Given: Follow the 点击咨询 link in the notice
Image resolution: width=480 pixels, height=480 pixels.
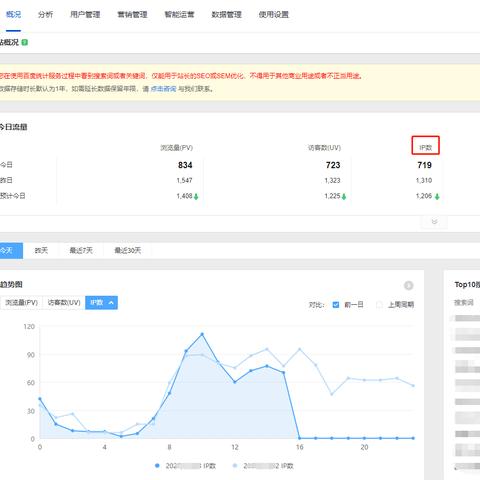Looking at the screenshot, I should pos(163,89).
